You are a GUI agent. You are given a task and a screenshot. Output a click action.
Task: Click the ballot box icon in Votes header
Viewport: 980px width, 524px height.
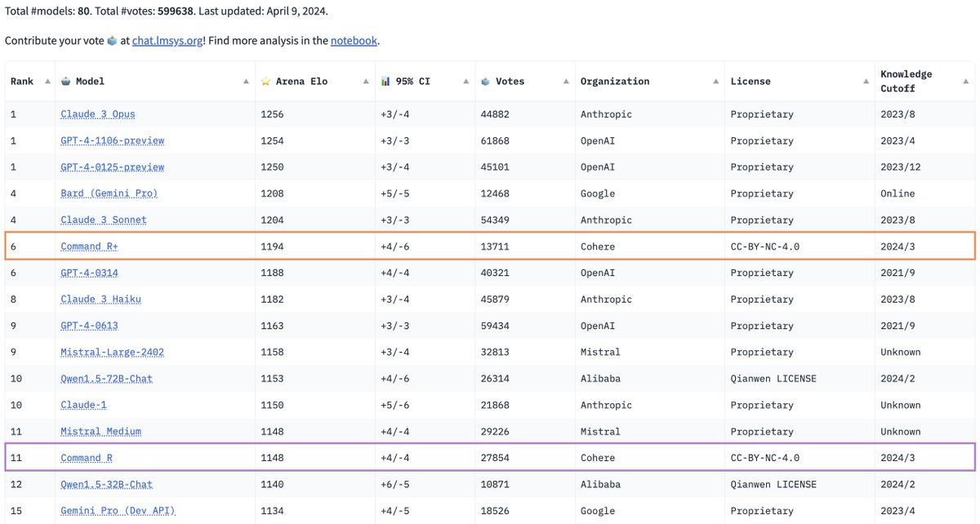point(485,81)
